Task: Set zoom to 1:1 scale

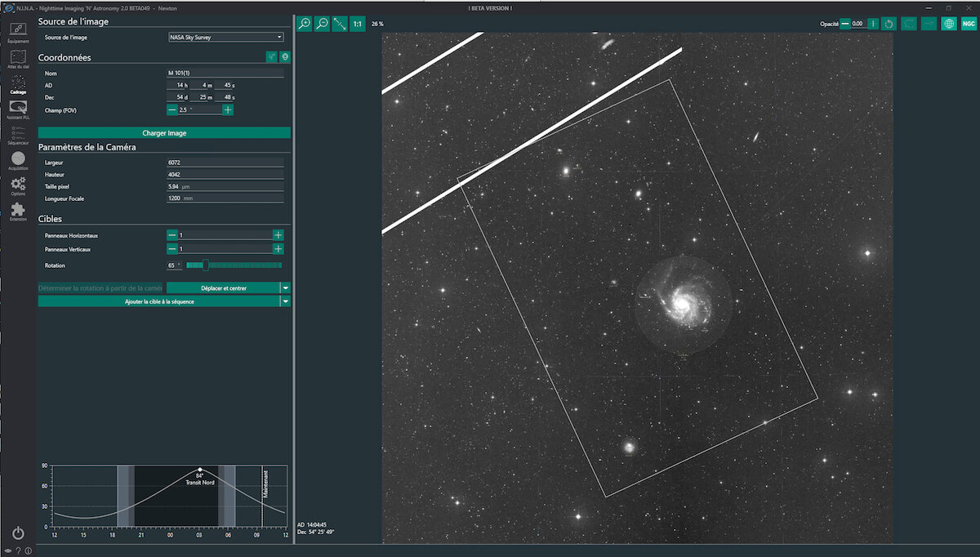Action: click(358, 24)
